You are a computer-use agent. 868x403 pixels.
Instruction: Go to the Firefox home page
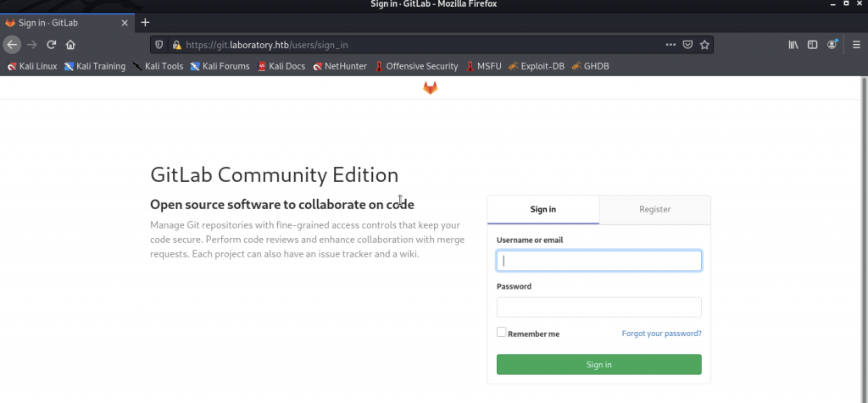click(71, 45)
